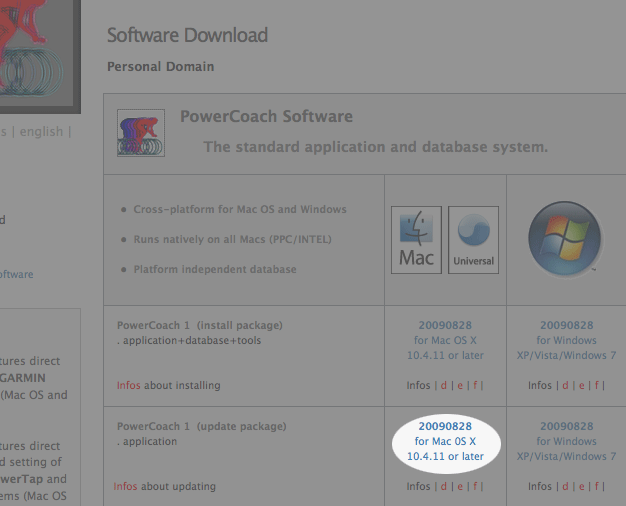Screen dimensions: 626x506
Task: Click 'Cross-platform for Mac OS and Windows' bullet
Action: pos(240,209)
